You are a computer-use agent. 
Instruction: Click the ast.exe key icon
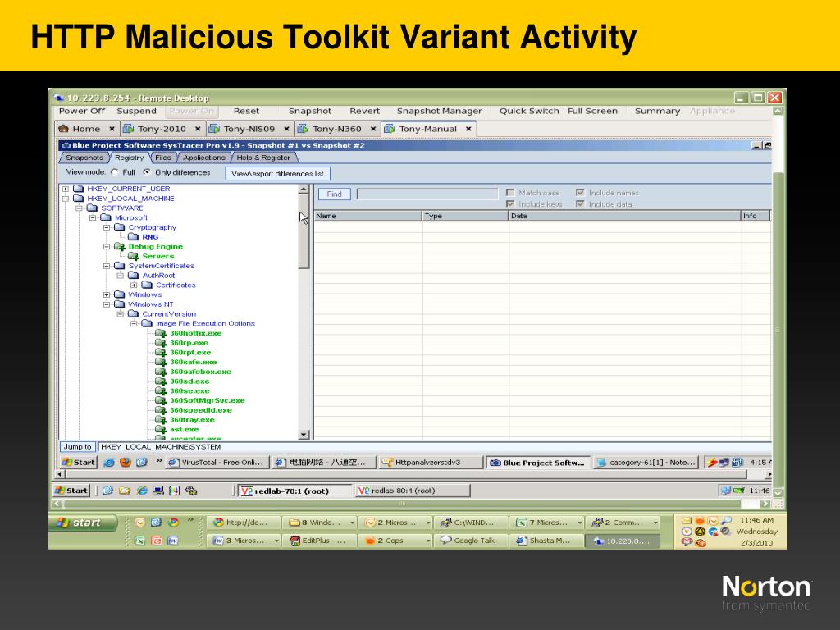tap(161, 430)
